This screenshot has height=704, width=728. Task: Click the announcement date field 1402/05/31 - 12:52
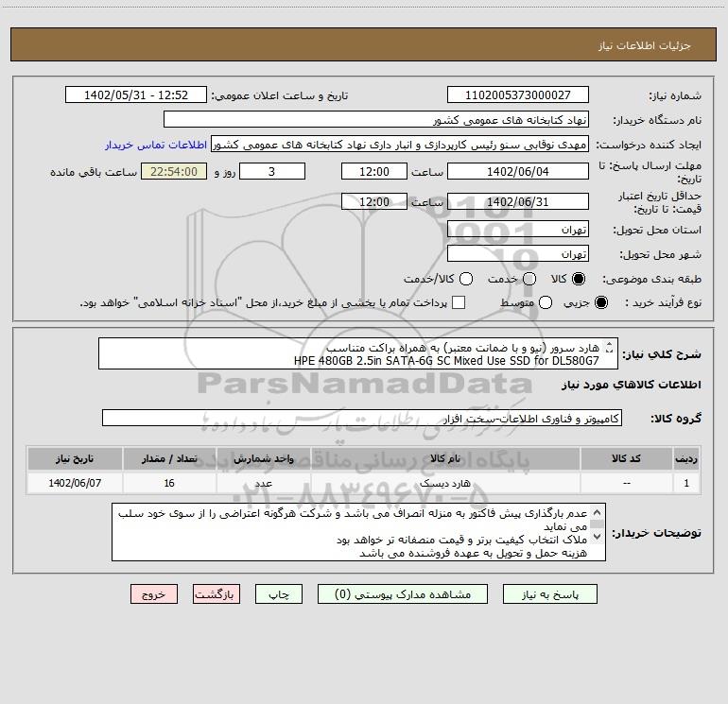point(136,95)
